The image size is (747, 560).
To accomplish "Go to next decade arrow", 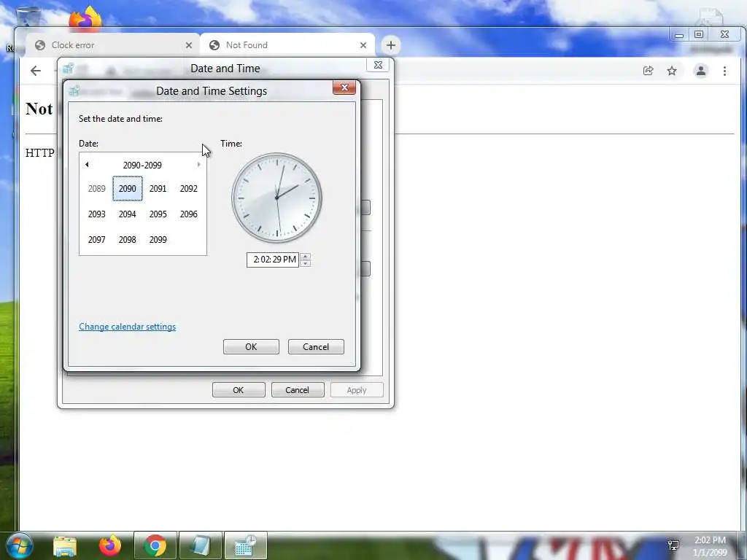I will click(x=198, y=165).
